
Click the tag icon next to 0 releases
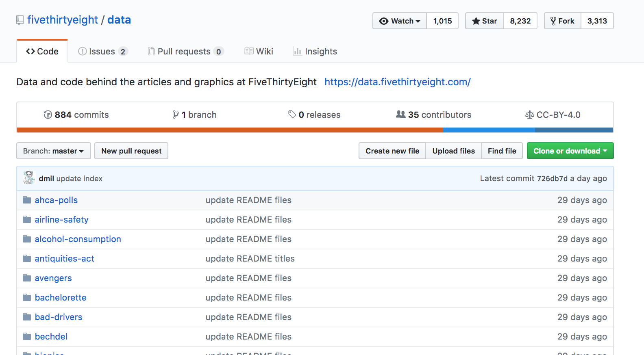click(292, 115)
